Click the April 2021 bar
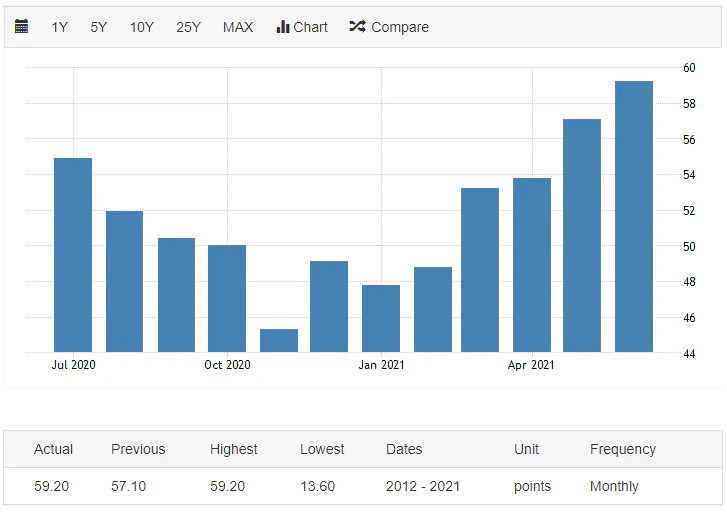Image resolution: width=727 pixels, height=512 pixels. (531, 265)
